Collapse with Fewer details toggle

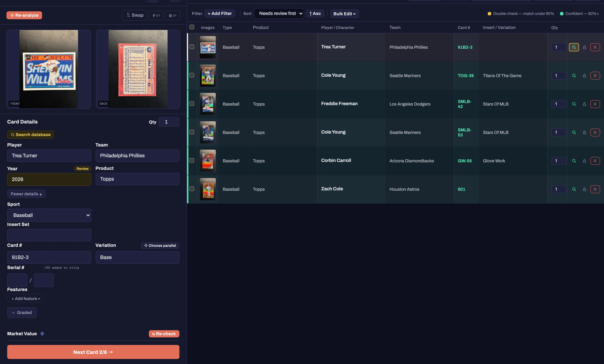click(x=26, y=194)
